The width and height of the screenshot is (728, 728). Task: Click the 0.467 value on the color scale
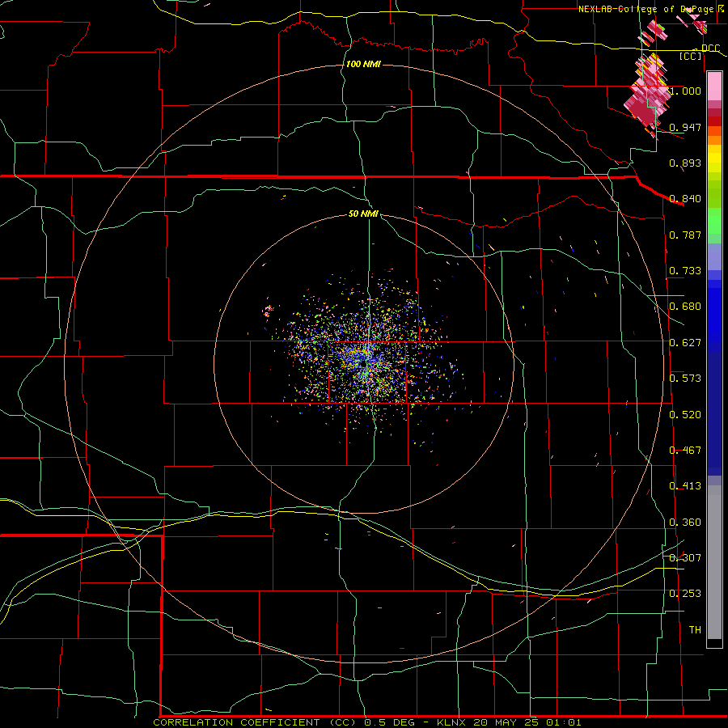685,451
